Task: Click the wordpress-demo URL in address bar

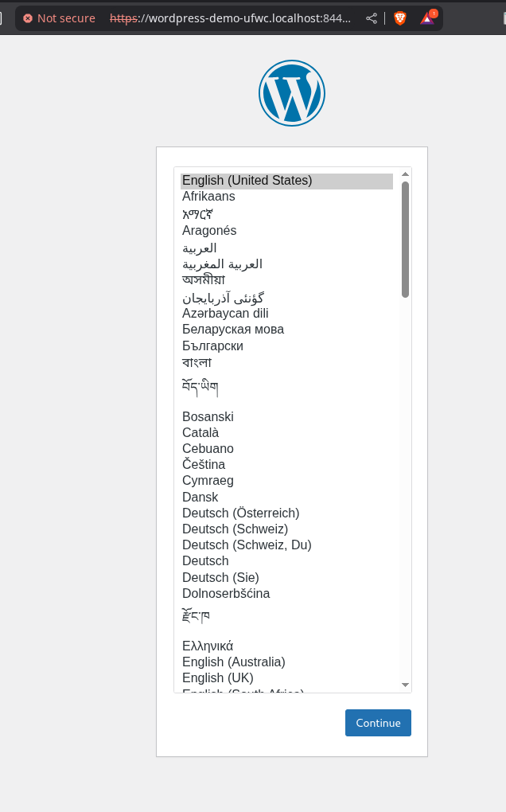Action: point(231,18)
